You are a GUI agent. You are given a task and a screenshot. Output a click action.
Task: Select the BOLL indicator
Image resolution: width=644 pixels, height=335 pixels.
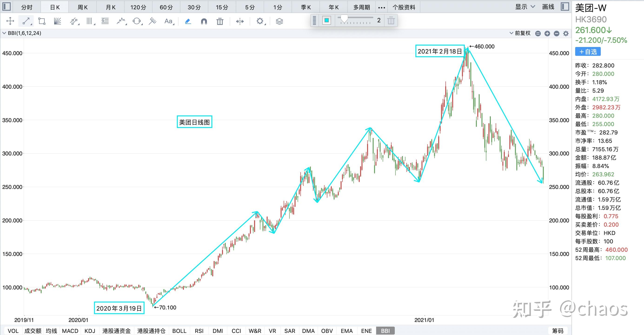point(179,331)
